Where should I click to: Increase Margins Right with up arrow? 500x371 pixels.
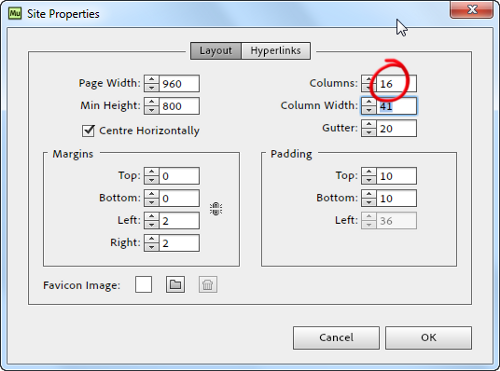[152, 239]
